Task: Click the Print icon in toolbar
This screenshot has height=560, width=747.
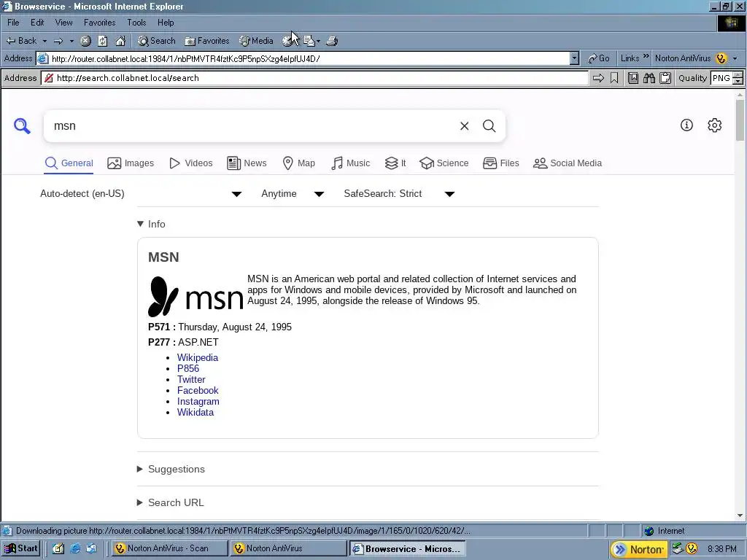Action: click(x=332, y=41)
